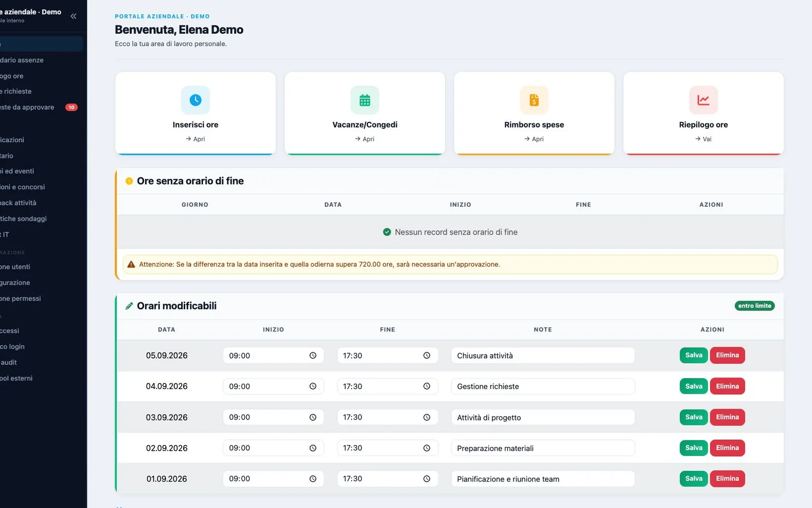Delete the Preparazione materiali row

(727, 448)
